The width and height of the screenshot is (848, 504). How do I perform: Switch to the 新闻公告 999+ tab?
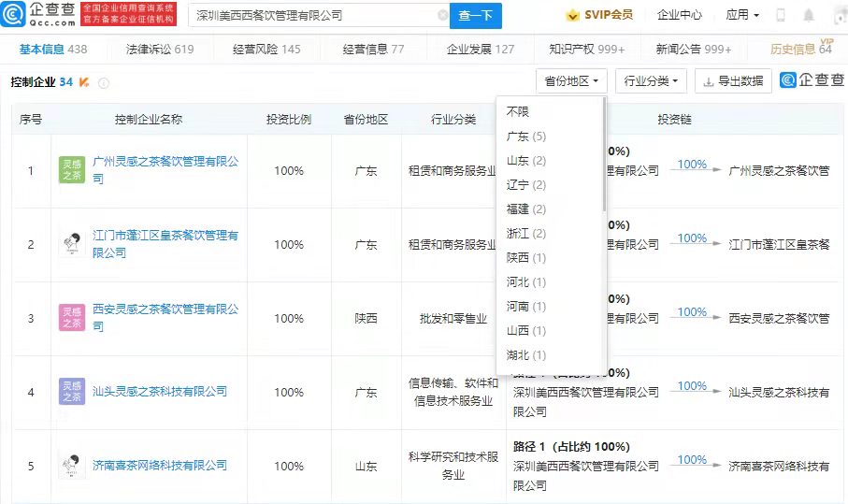point(694,50)
